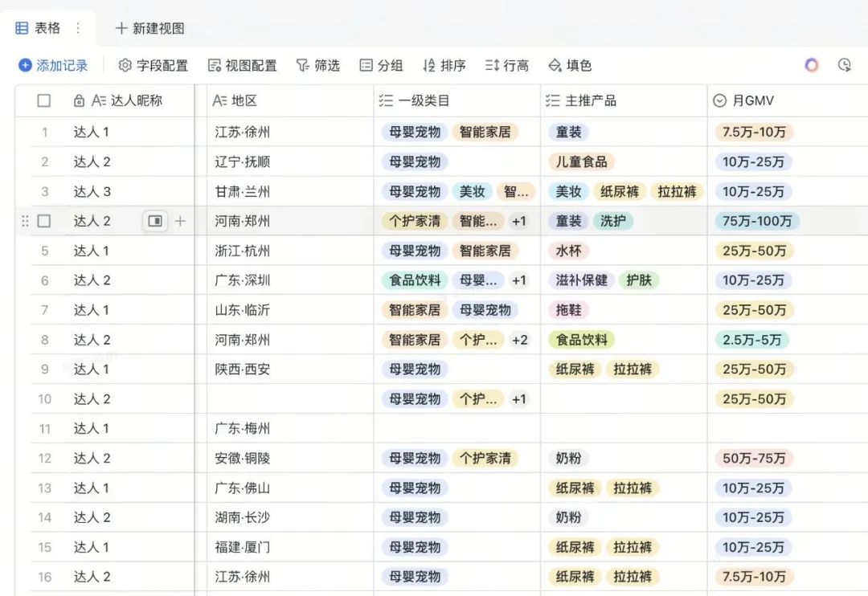
Task: Open 视图配置 view settings
Action: click(242, 65)
